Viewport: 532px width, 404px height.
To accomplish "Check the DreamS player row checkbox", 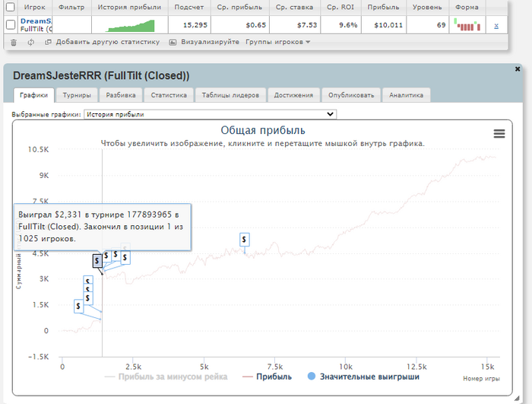I will point(11,25).
